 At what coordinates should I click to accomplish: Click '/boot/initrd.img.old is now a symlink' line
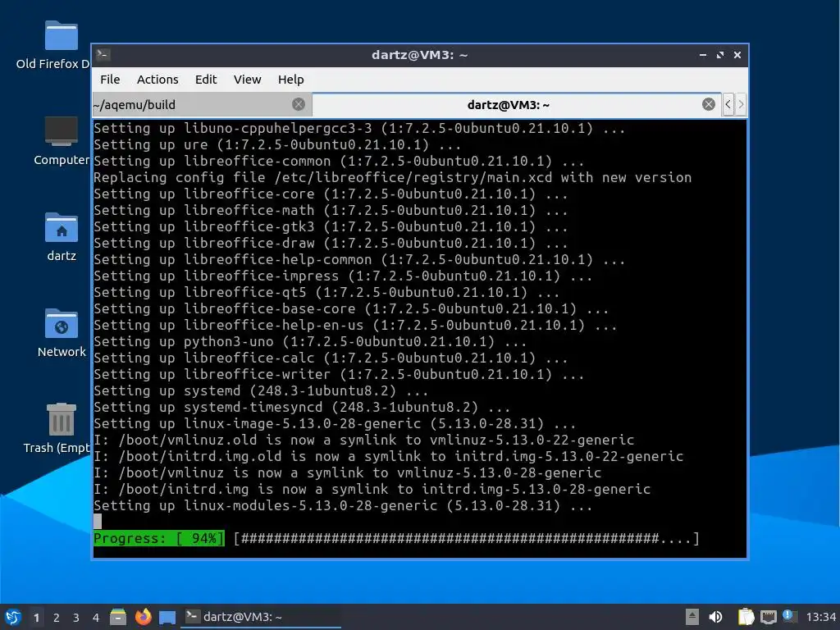pyautogui.click(x=388, y=456)
